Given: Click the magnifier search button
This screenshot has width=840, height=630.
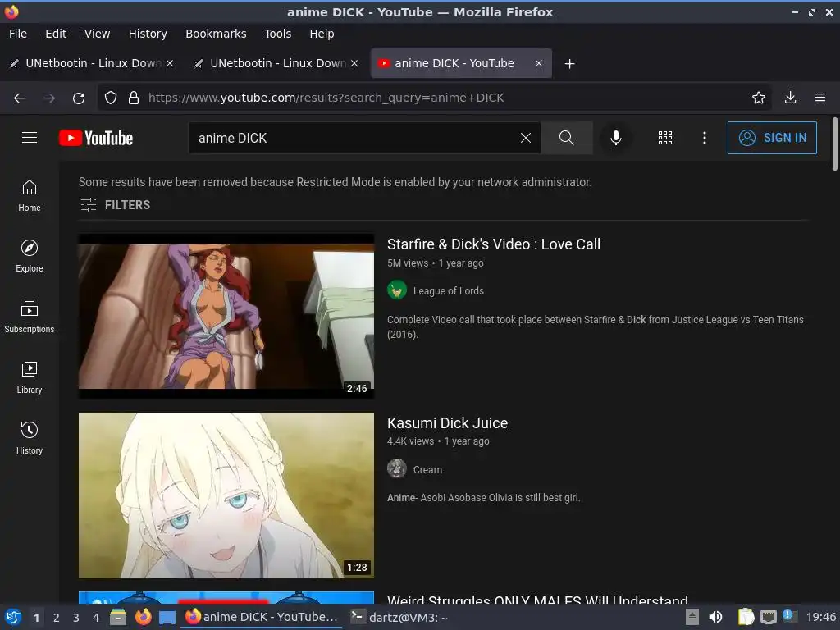Looking at the screenshot, I should click(566, 138).
